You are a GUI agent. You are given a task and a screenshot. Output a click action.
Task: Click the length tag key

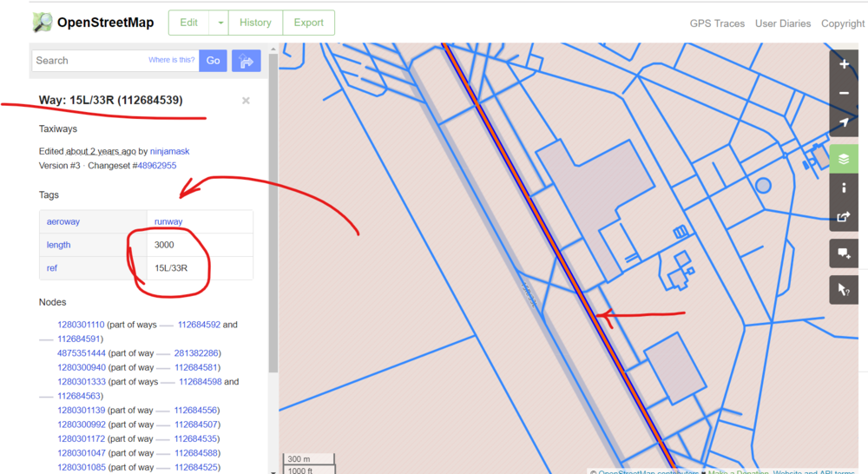click(x=58, y=245)
